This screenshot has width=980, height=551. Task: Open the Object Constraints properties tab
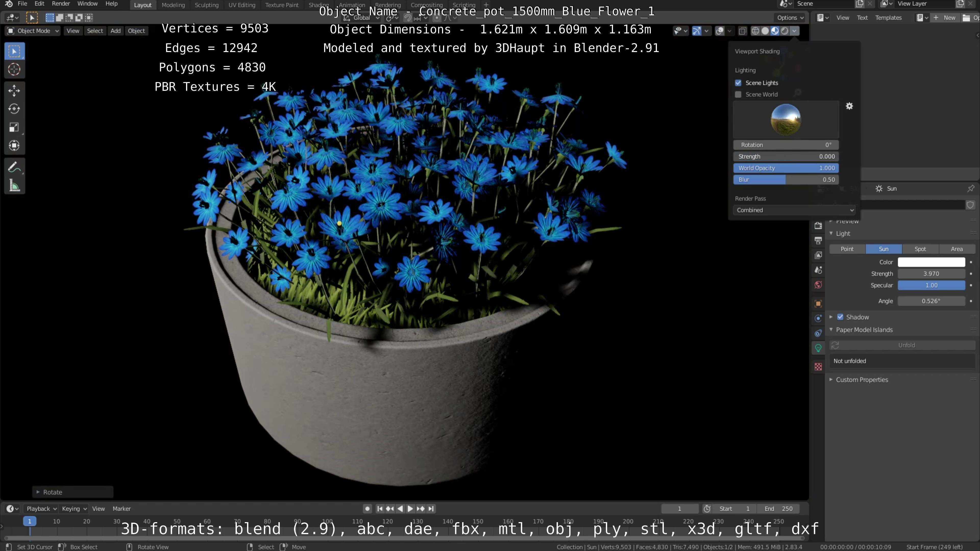pos(818,333)
